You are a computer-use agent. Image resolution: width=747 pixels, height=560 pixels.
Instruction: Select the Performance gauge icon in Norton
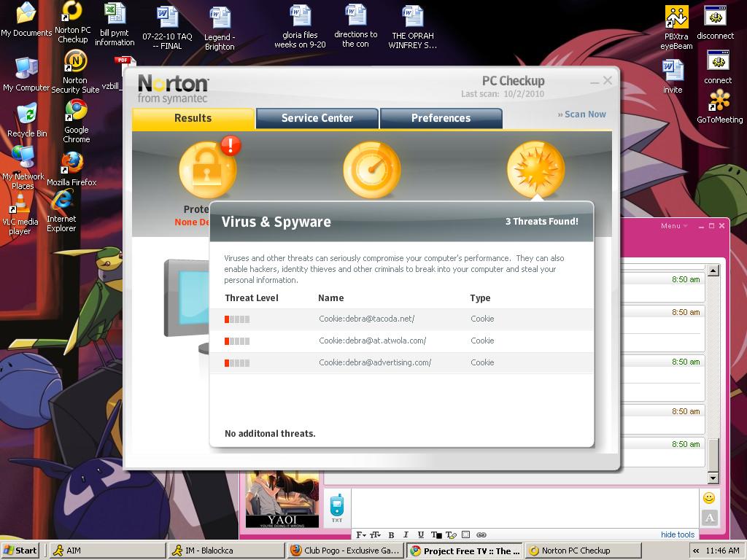371,170
